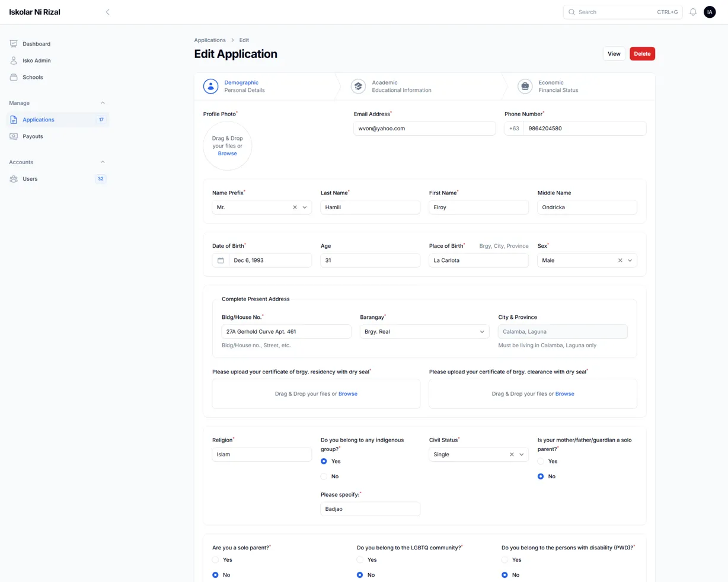Select No for Are you a solo parent
This screenshot has width=728, height=582.
tap(216, 575)
